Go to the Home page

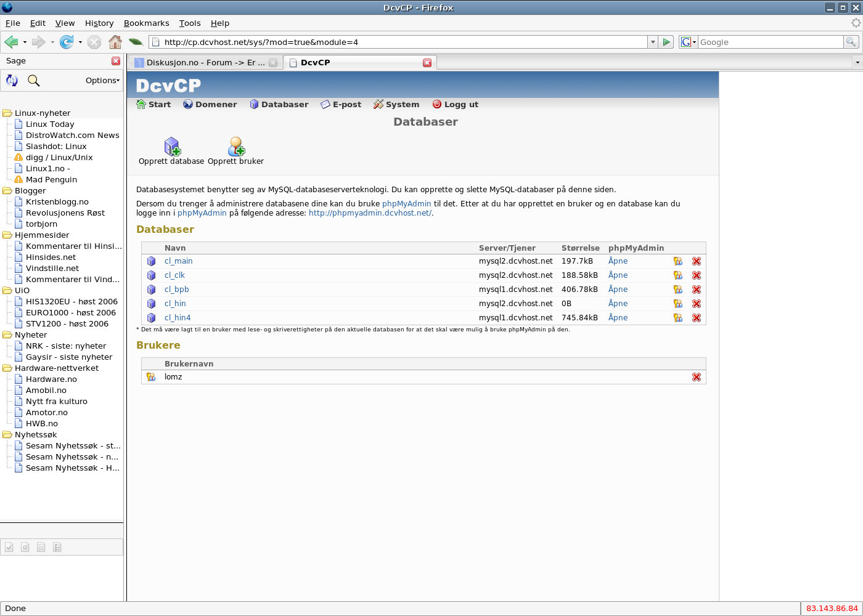[x=115, y=42]
